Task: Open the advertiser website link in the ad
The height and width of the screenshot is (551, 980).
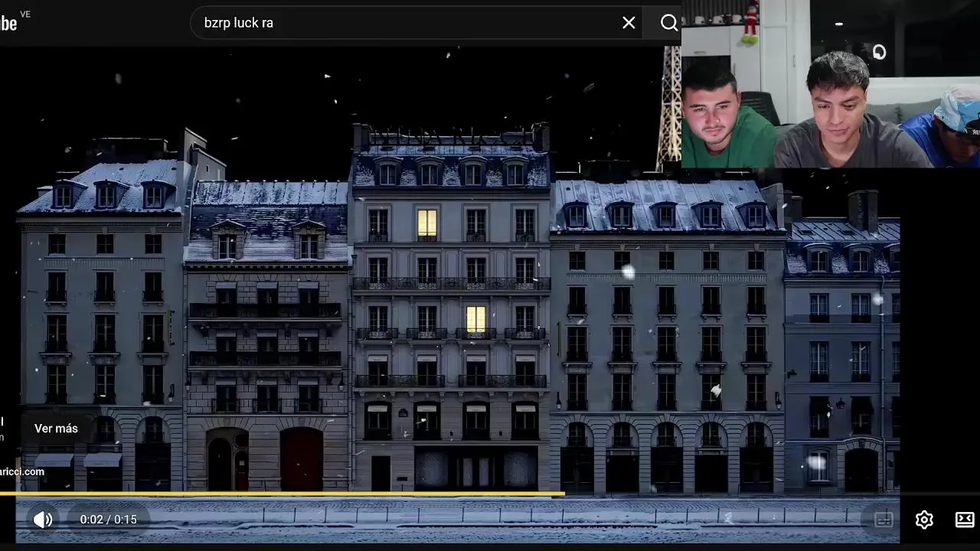Action: click(22, 471)
